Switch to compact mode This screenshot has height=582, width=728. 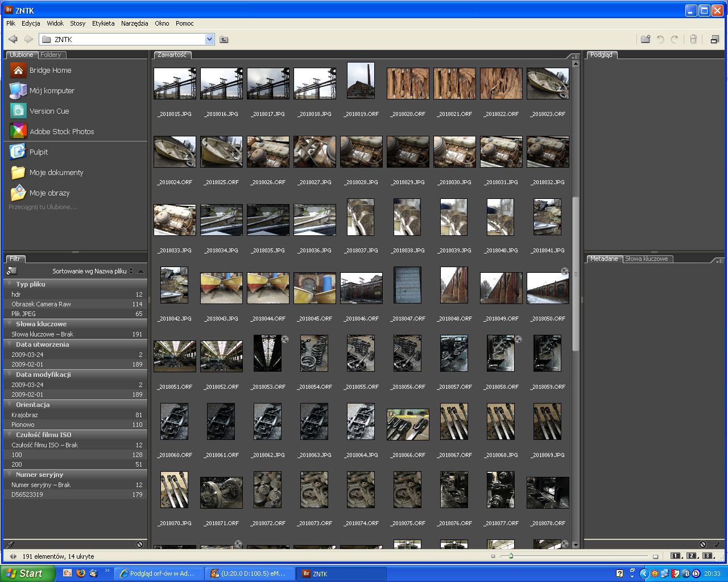[714, 39]
